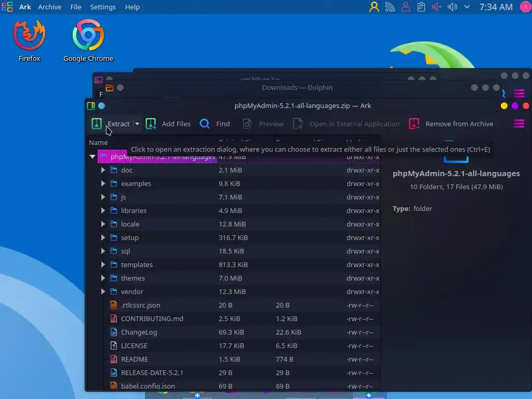Expand the doc folder
The width and height of the screenshot is (532, 399).
[x=103, y=170]
